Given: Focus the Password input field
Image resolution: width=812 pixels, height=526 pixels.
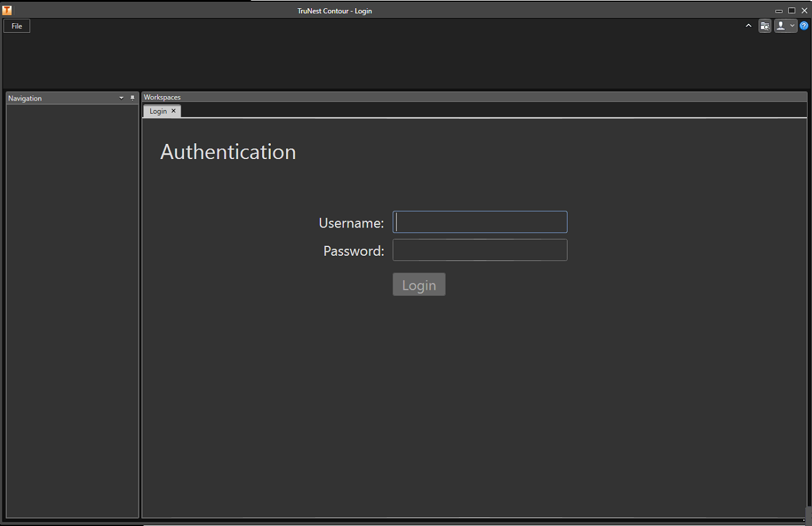Looking at the screenshot, I should [480, 250].
